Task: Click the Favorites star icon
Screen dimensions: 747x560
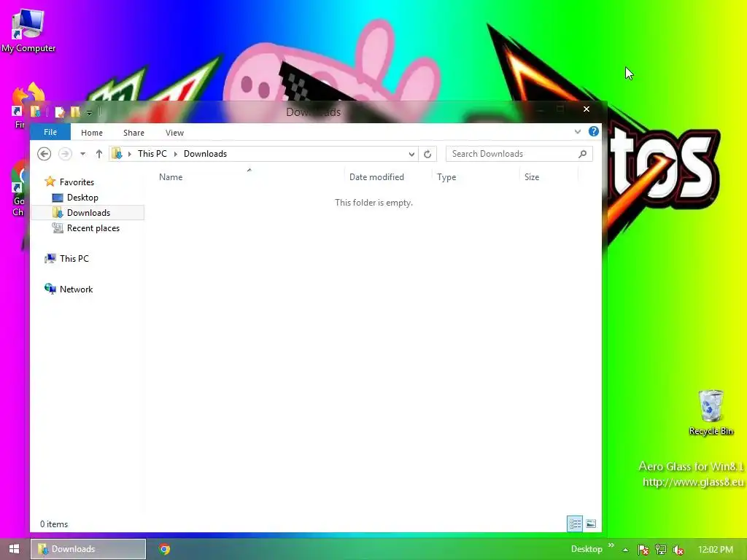Action: coord(50,182)
